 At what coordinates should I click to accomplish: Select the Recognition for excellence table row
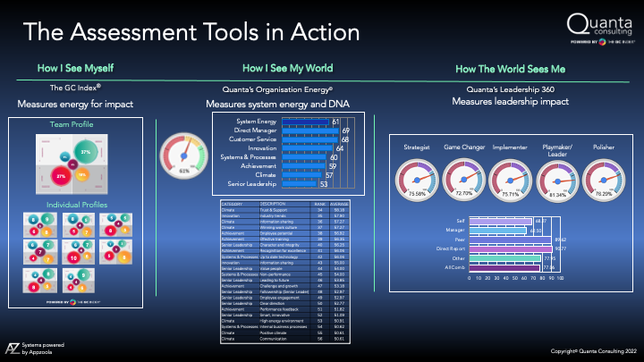[x=285, y=251]
